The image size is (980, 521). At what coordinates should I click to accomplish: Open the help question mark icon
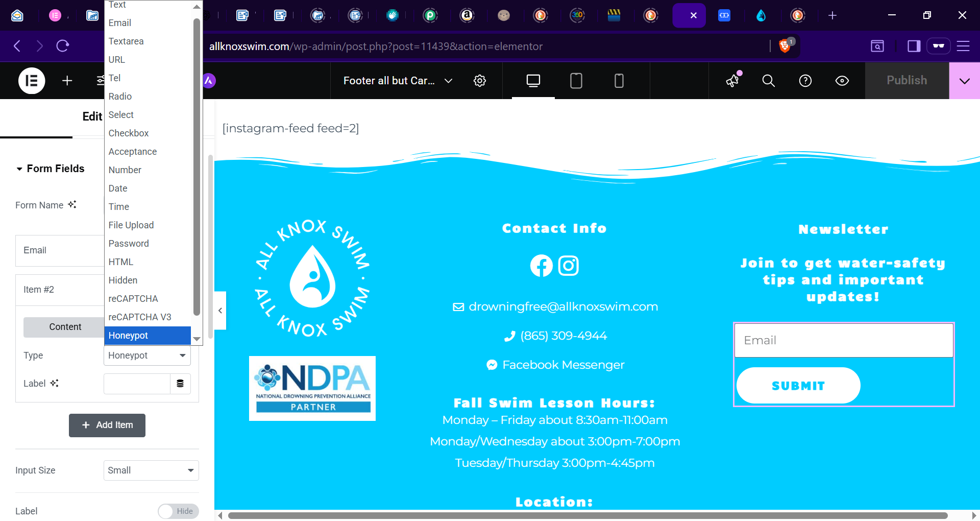pyautogui.click(x=805, y=81)
